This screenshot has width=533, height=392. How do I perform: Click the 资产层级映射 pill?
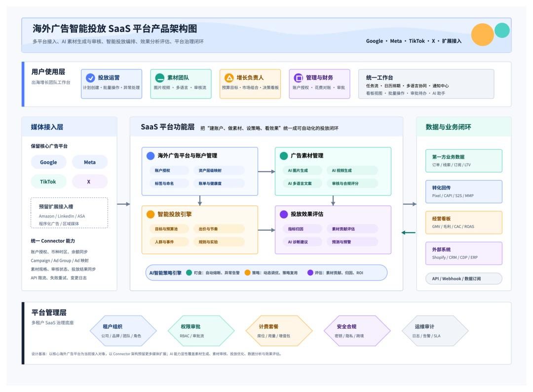click(219, 171)
